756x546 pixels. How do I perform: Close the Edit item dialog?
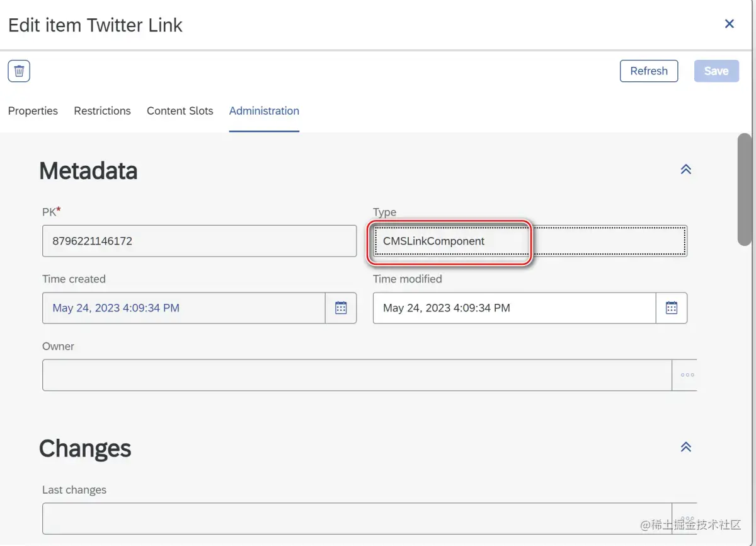tap(730, 24)
